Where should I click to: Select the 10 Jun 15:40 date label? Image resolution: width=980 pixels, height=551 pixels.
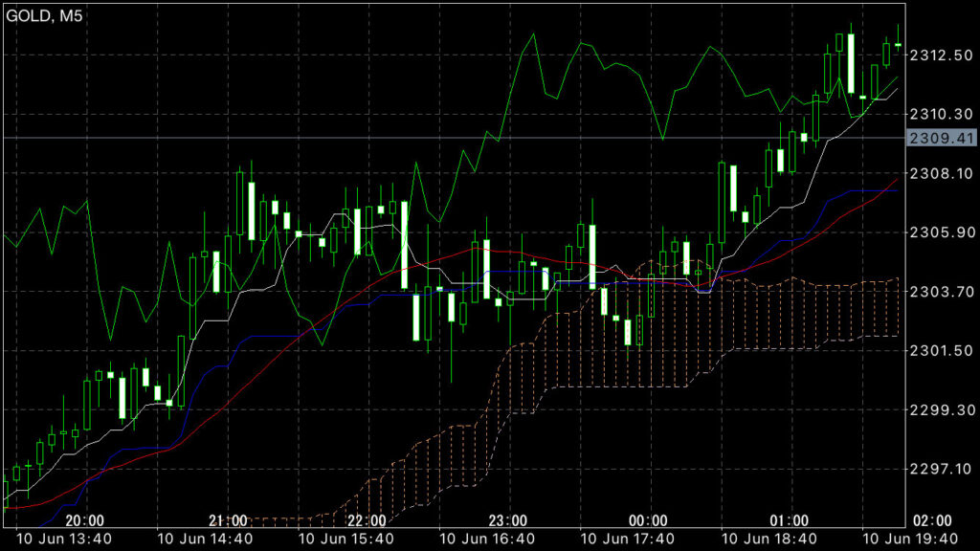[x=346, y=540]
